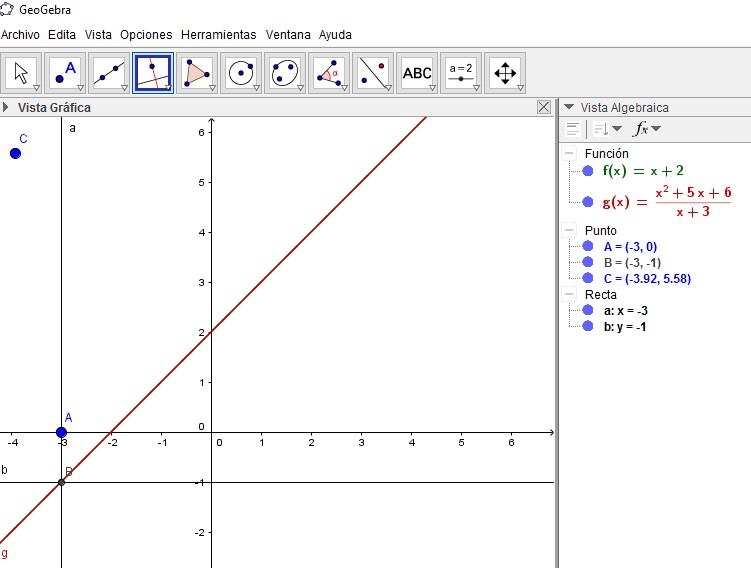Collapse the Función group
The image size is (751, 568).
pyautogui.click(x=569, y=153)
